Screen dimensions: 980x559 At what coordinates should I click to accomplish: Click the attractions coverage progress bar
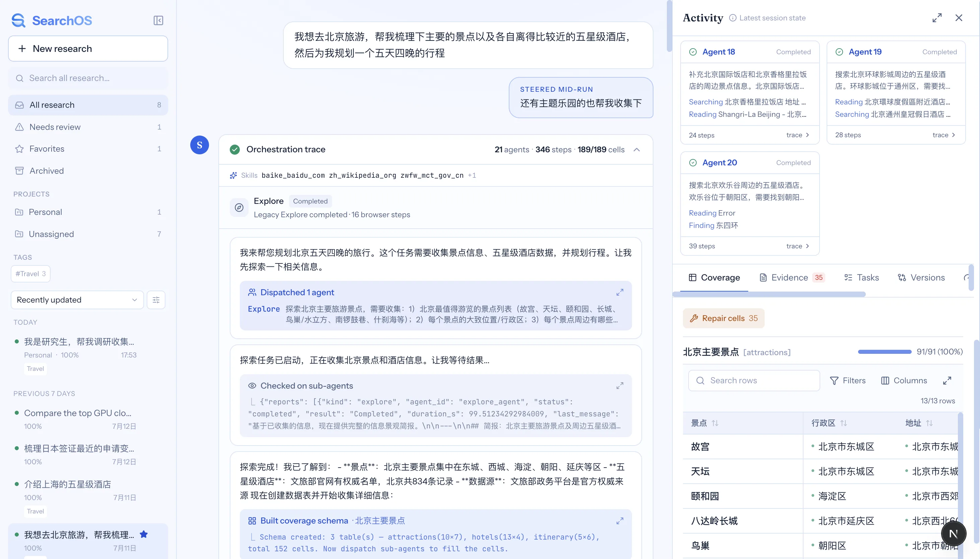884,352
